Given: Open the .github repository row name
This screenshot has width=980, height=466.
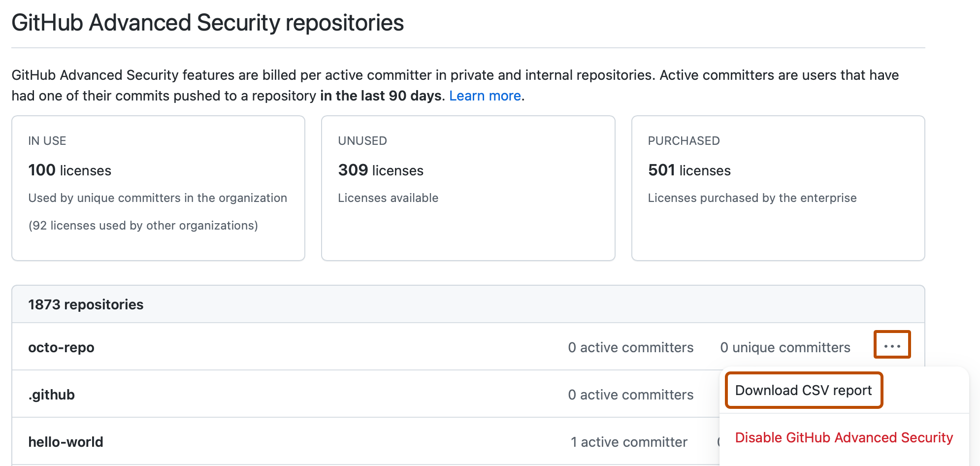Looking at the screenshot, I should pyautogui.click(x=52, y=395).
